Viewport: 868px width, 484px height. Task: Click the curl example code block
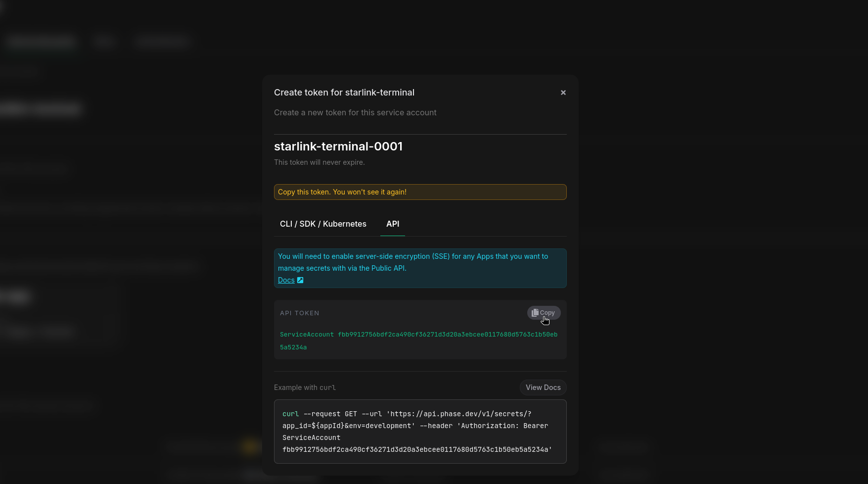pyautogui.click(x=420, y=432)
